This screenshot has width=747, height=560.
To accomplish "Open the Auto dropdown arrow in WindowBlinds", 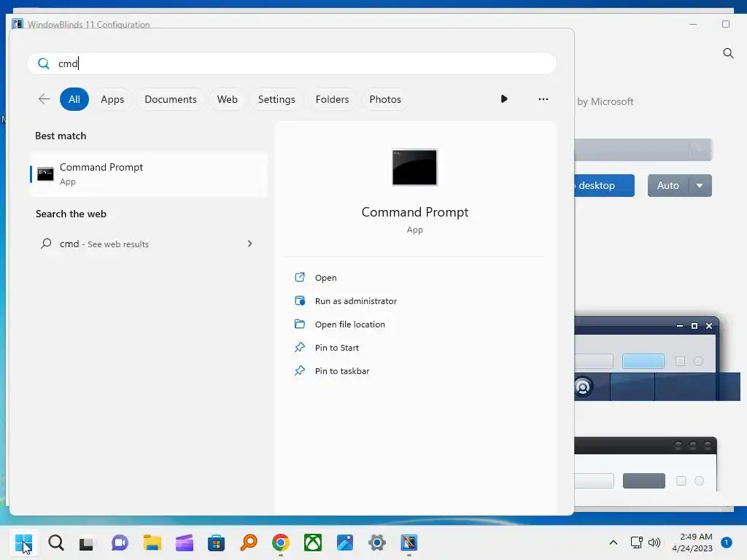I will click(x=700, y=185).
